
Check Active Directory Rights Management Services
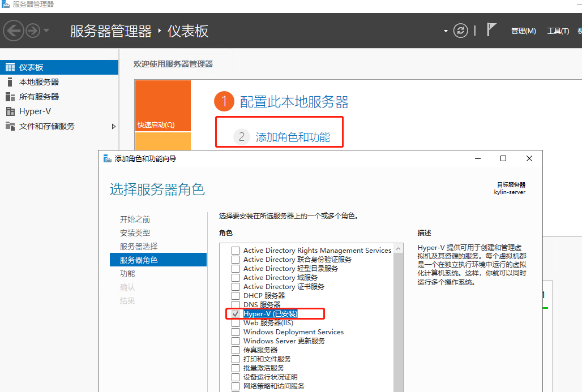[x=236, y=251]
